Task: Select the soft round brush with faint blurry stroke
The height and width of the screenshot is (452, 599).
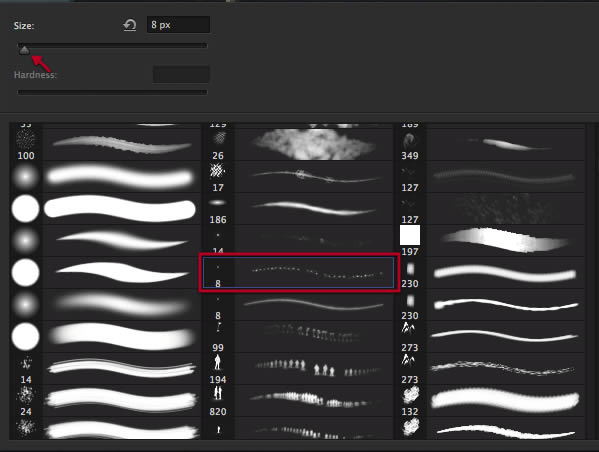Action: [105, 305]
